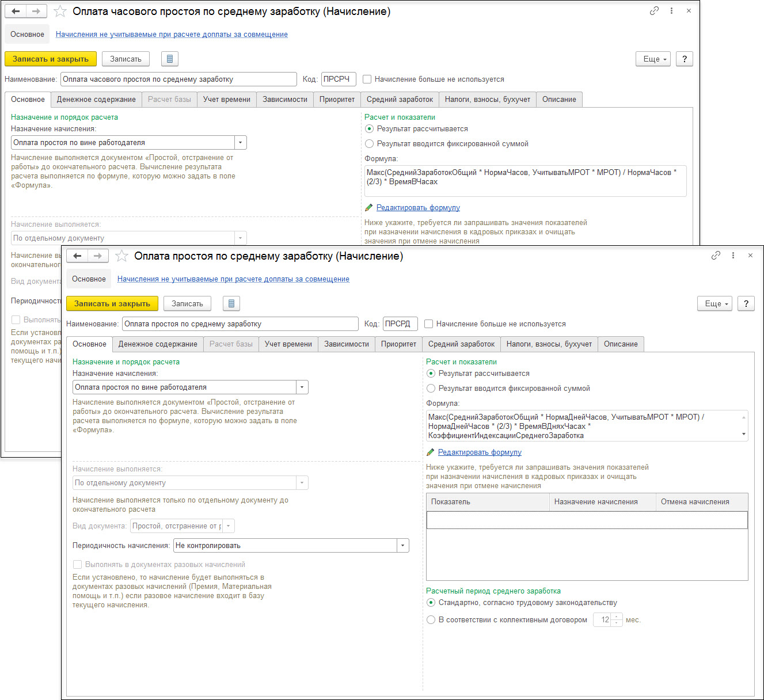Select 'В соответствии с коллективным договором' option

click(x=431, y=620)
